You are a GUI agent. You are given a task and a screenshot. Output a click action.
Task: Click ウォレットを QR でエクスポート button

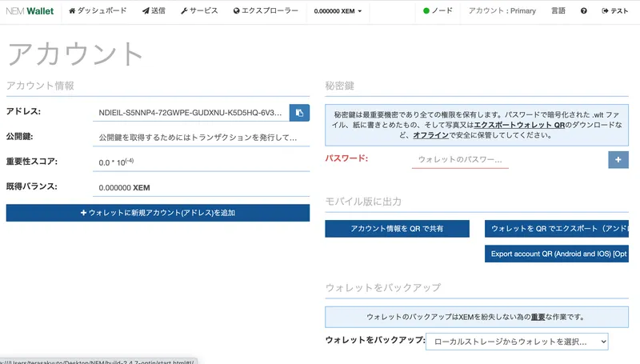tap(556, 229)
